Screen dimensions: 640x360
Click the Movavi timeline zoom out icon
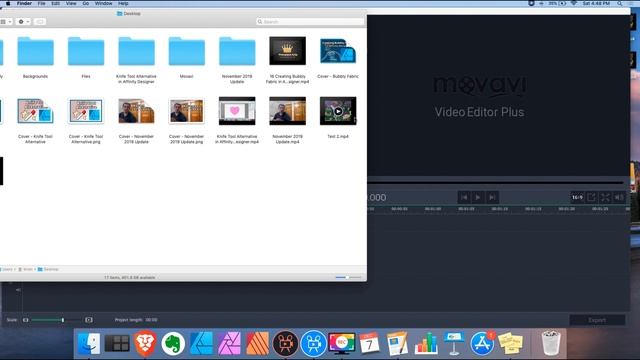pos(26,320)
